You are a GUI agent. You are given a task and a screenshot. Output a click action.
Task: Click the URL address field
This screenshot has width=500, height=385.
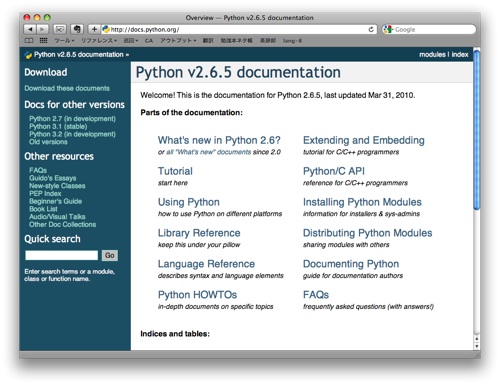(x=238, y=29)
